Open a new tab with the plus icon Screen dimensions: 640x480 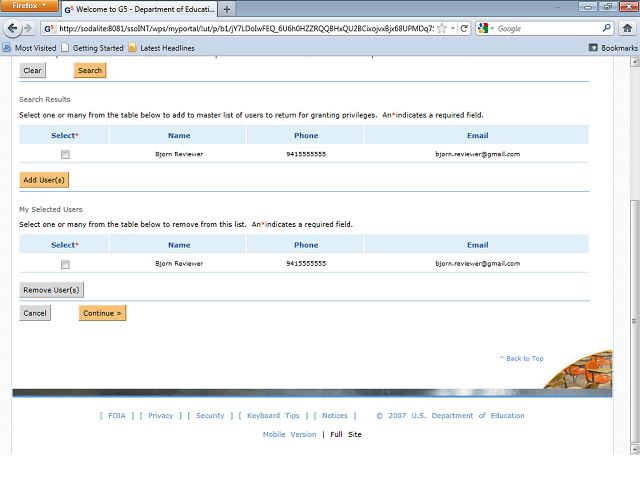tap(227, 9)
